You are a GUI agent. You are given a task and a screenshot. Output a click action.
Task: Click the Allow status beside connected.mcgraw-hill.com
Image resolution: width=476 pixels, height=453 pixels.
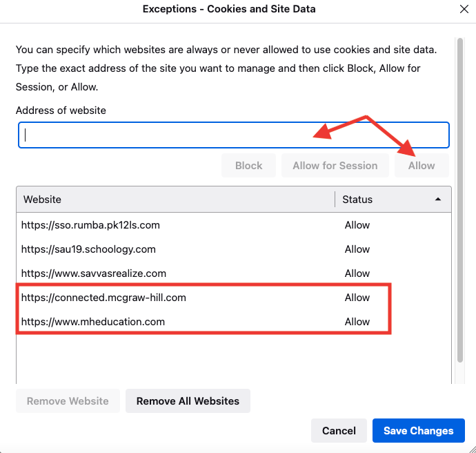click(357, 298)
